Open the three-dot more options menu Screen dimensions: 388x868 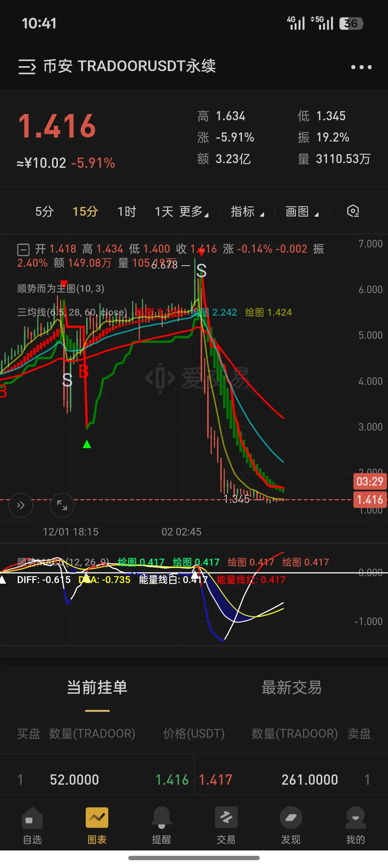pos(361,67)
